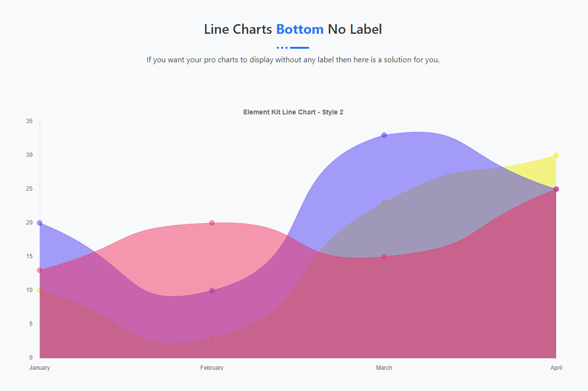Click the April x-axis label
The width and height of the screenshot is (588, 391).
(556, 368)
